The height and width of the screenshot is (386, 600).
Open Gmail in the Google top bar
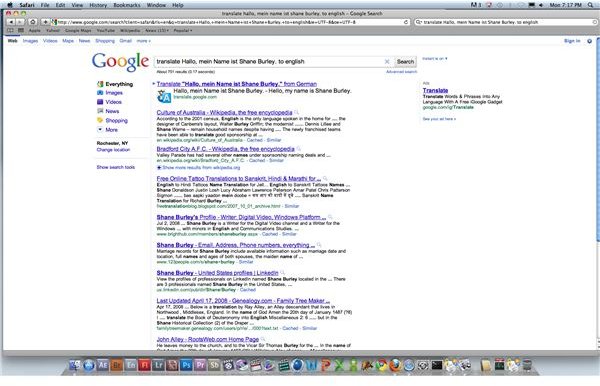(126, 41)
